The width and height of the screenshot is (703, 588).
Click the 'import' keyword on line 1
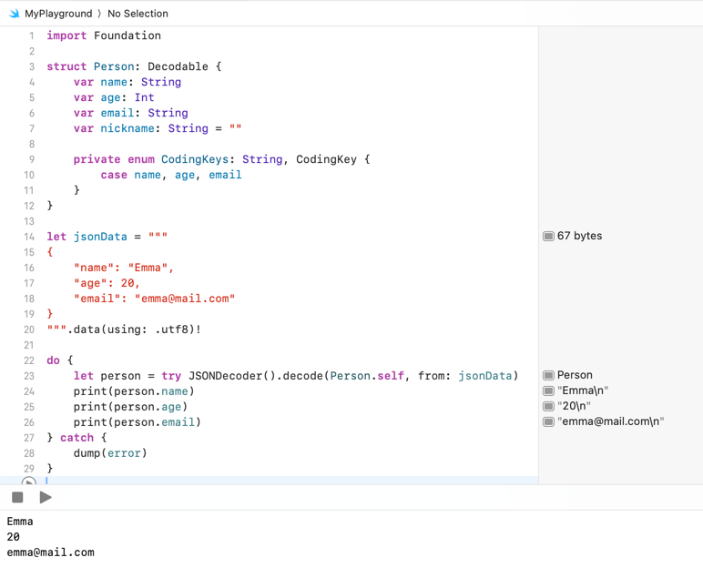(x=66, y=35)
